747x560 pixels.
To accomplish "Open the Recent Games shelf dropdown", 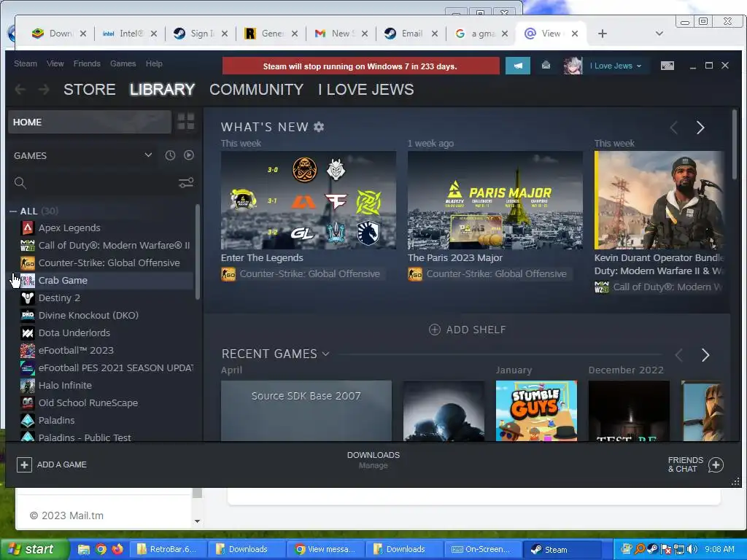I will (325, 354).
